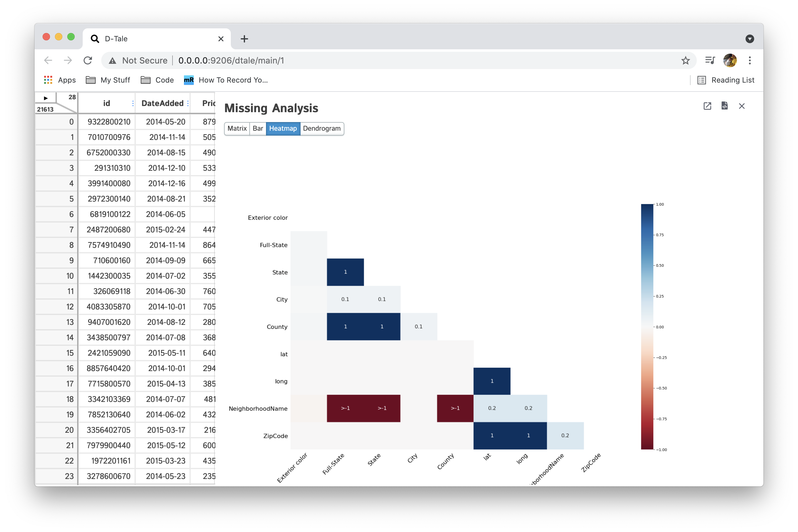Open the id column menu
The width and height of the screenshot is (798, 532).
[133, 104]
